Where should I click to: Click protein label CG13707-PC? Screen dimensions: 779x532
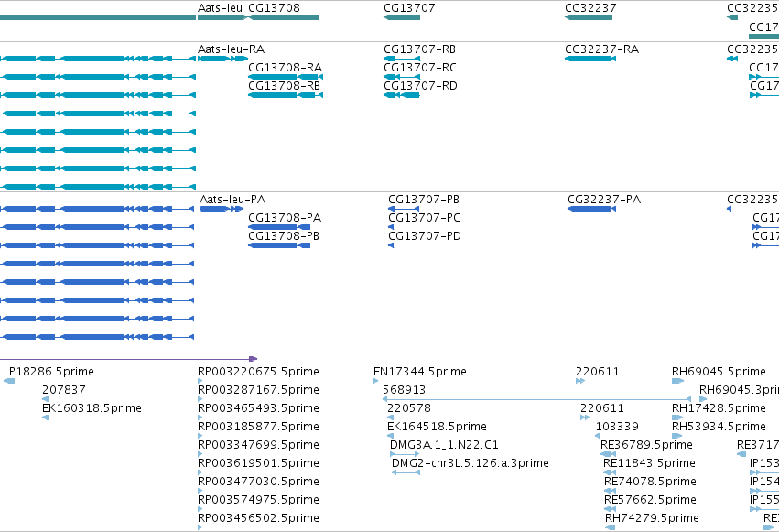tap(424, 218)
